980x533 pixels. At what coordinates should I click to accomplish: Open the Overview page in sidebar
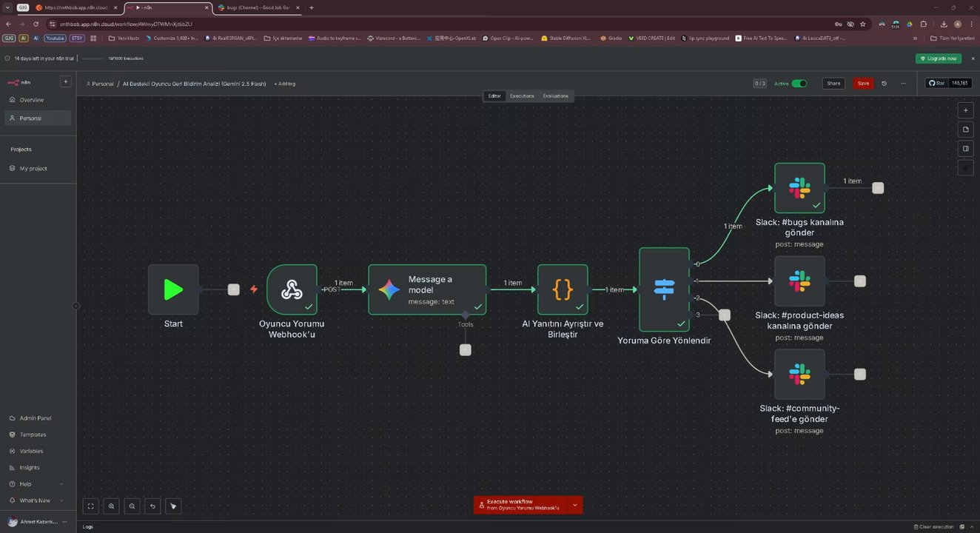coord(37,100)
